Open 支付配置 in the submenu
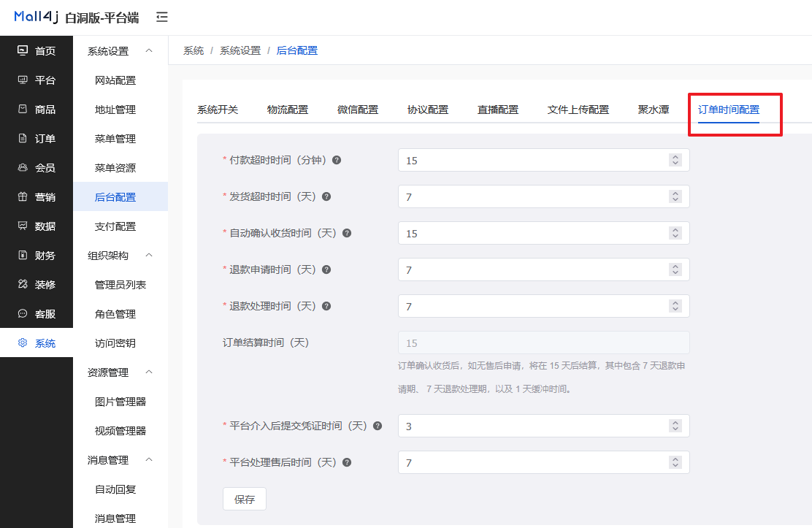812x528 pixels. click(x=115, y=226)
